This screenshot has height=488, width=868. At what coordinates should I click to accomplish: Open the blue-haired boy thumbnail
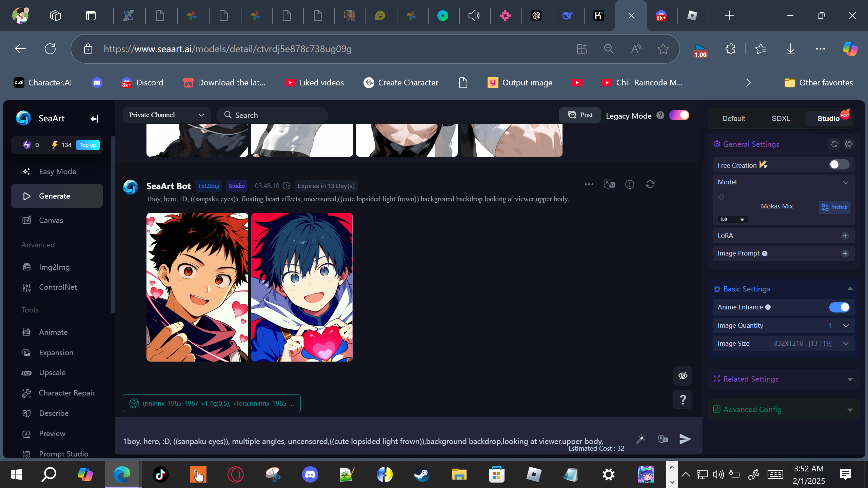pos(302,287)
